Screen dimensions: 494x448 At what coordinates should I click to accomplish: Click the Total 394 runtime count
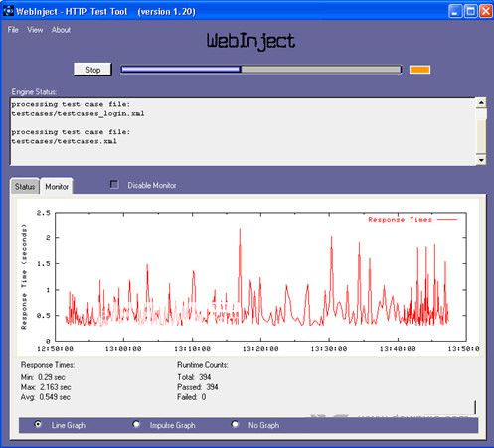pyautogui.click(x=194, y=377)
